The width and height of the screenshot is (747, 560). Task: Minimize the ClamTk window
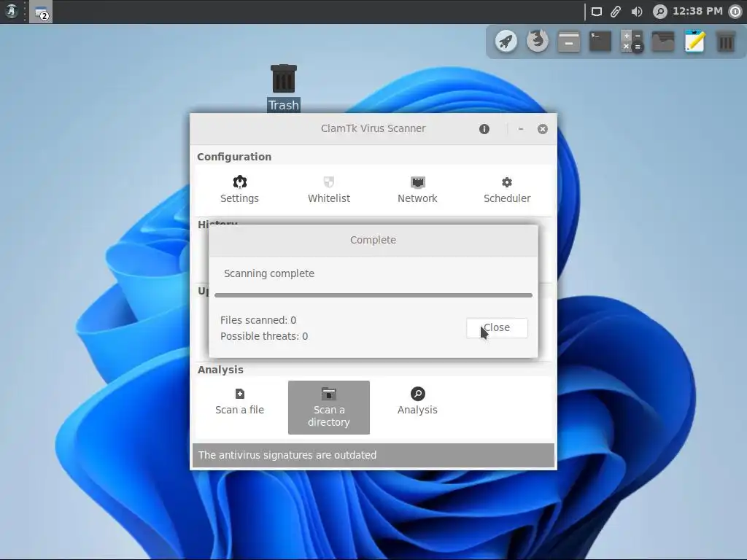tap(521, 129)
